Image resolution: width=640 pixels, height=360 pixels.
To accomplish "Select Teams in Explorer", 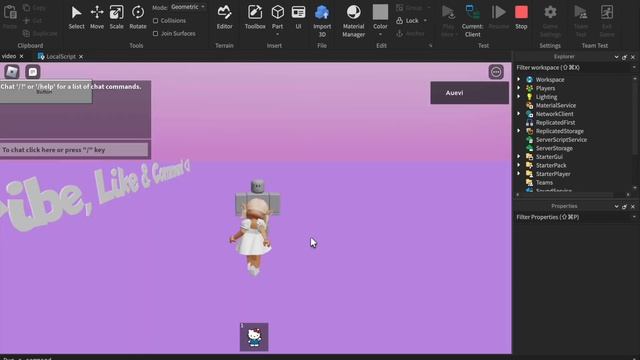I will click(x=544, y=182).
